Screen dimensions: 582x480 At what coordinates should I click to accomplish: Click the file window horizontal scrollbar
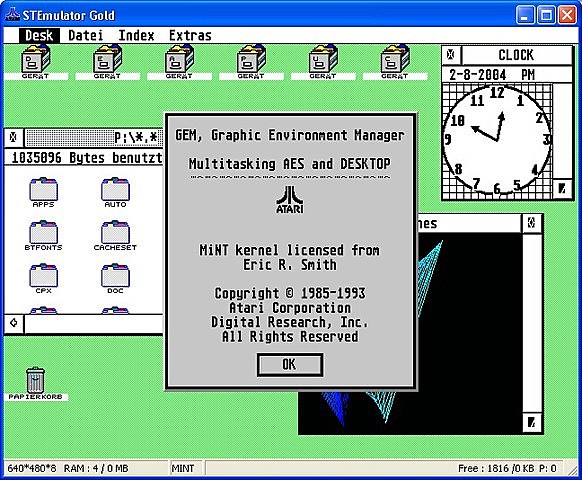click(x=94, y=324)
